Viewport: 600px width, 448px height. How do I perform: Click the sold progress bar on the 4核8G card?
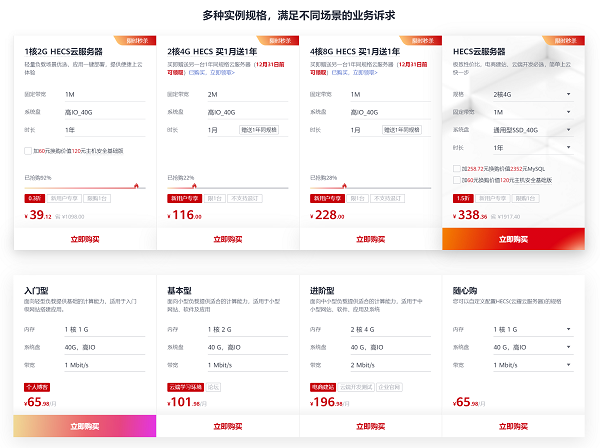370,188
